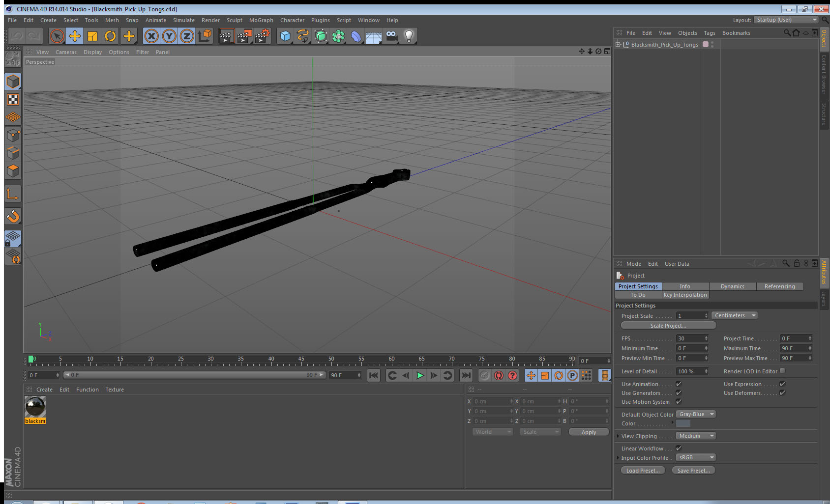This screenshot has height=504, width=830.
Task: Jump to the end of animation
Action: pos(466,375)
